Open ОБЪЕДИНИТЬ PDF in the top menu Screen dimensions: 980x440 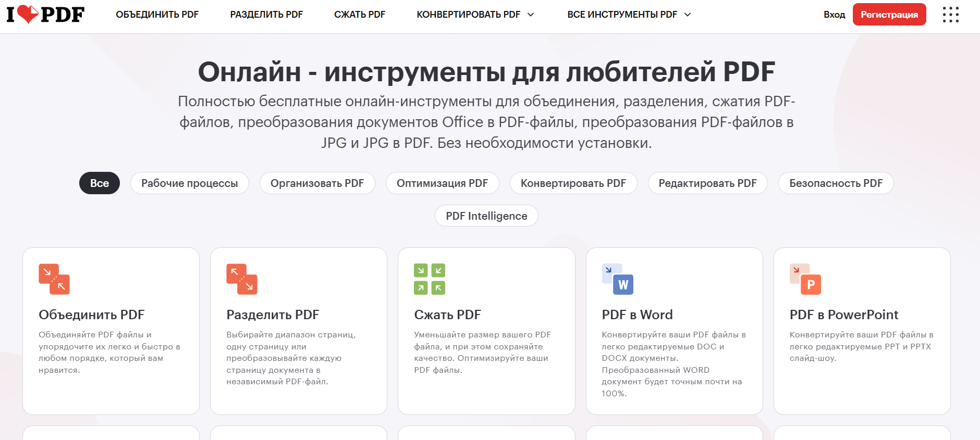coord(157,15)
